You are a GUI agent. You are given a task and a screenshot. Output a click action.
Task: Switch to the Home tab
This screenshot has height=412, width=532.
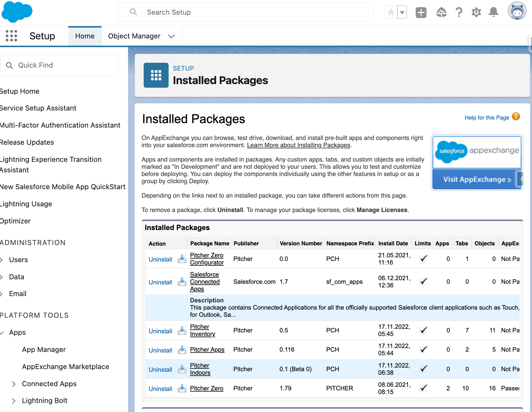tap(85, 36)
